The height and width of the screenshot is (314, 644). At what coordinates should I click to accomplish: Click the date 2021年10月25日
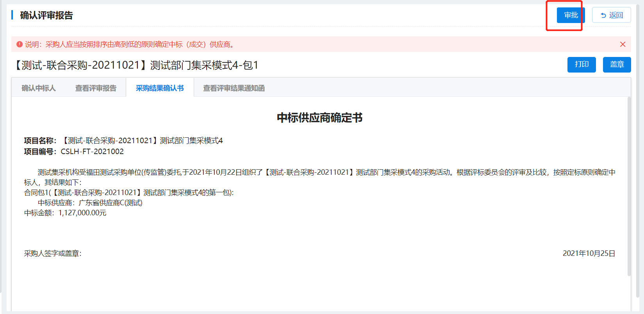coord(589,254)
